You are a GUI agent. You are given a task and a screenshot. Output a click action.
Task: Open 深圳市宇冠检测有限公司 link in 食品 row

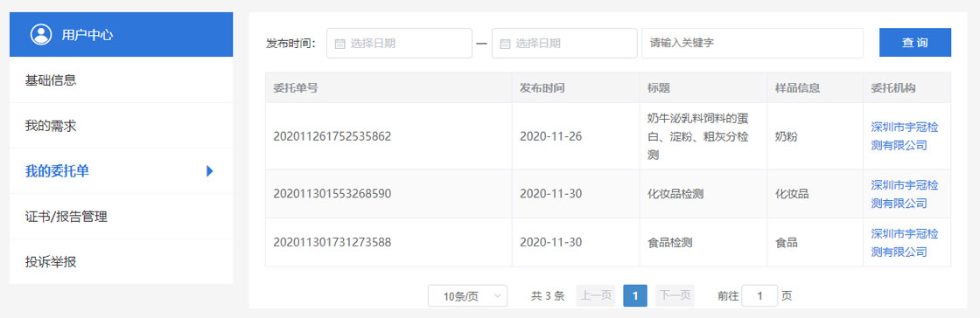pos(905,243)
